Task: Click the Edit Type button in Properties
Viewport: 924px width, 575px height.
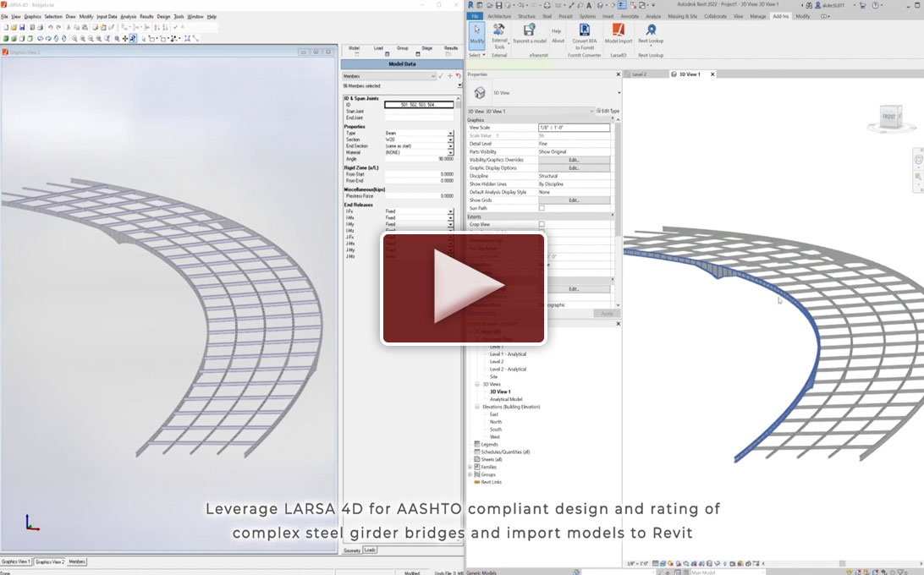Action: 608,111
